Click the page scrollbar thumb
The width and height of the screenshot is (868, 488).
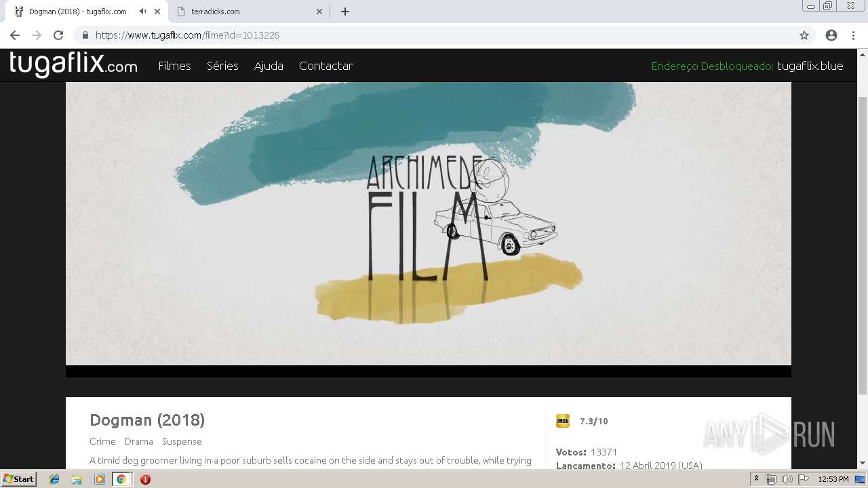click(863, 244)
